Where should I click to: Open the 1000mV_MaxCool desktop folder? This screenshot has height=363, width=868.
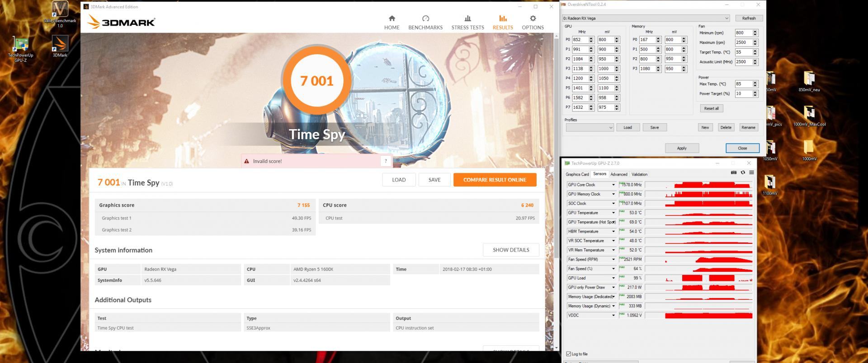tap(809, 116)
